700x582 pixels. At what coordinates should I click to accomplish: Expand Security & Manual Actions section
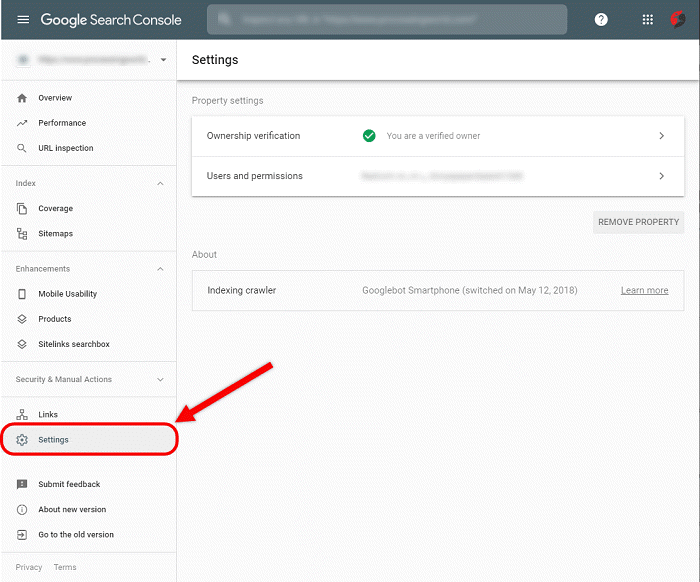161,380
